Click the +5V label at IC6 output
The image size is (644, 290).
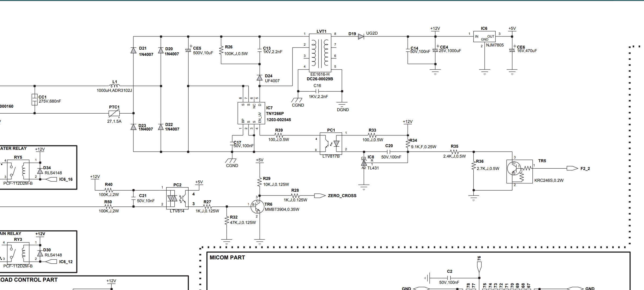click(x=512, y=28)
